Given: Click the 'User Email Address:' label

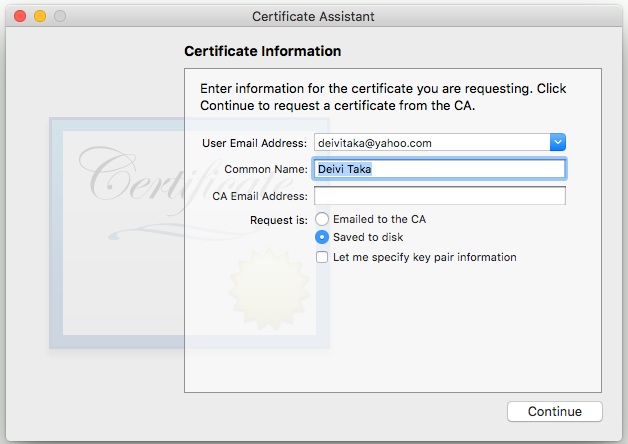Looking at the screenshot, I should (x=254, y=143).
